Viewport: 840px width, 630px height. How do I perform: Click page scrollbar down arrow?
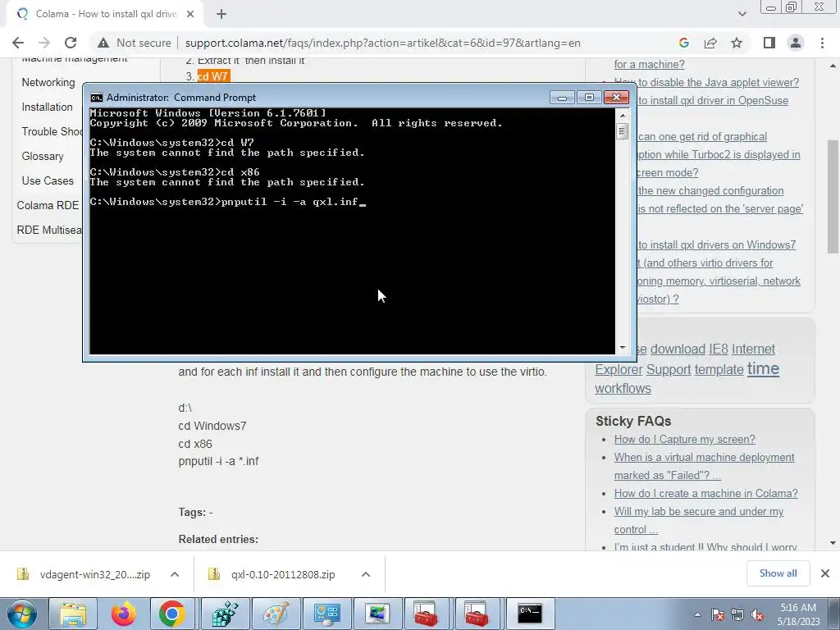point(833,543)
